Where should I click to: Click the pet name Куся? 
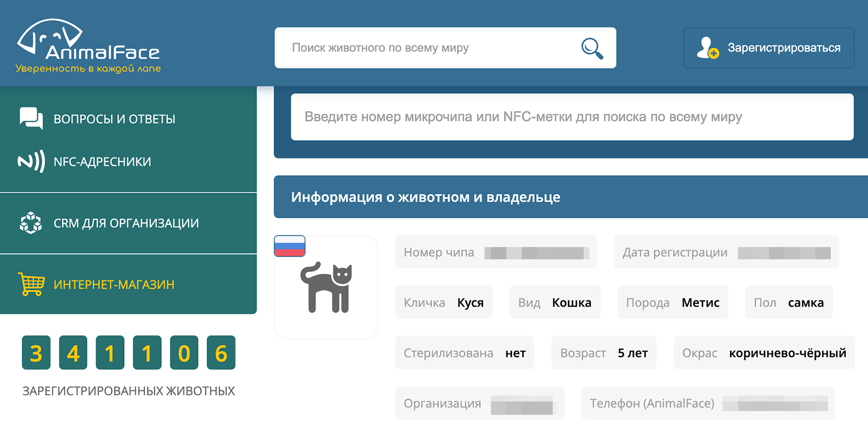point(471,302)
